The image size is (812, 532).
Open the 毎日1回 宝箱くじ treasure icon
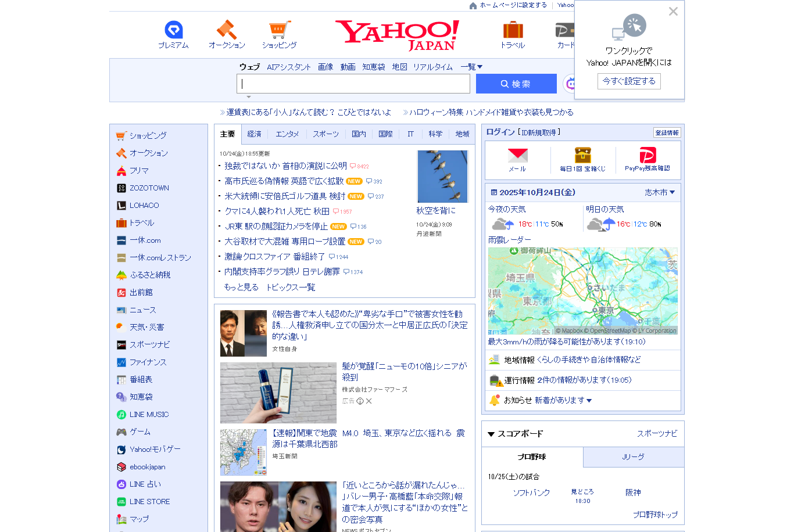582,155
